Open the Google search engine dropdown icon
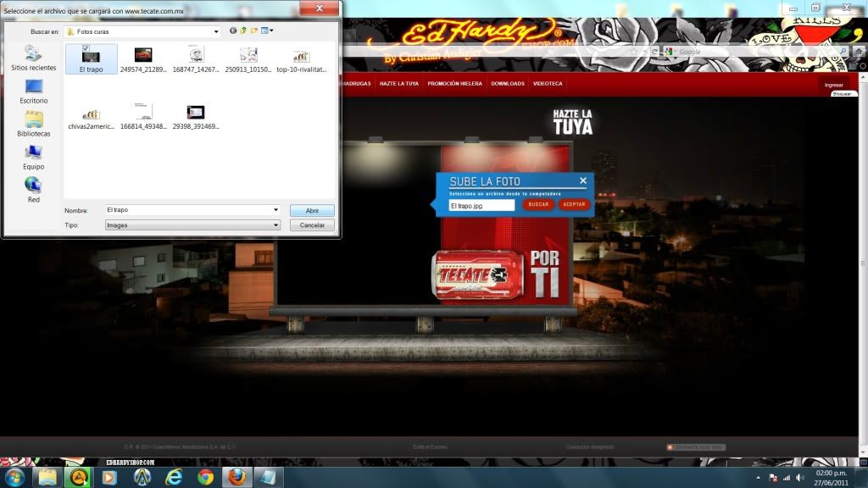This screenshot has height=488, width=868. pyautogui.click(x=670, y=52)
